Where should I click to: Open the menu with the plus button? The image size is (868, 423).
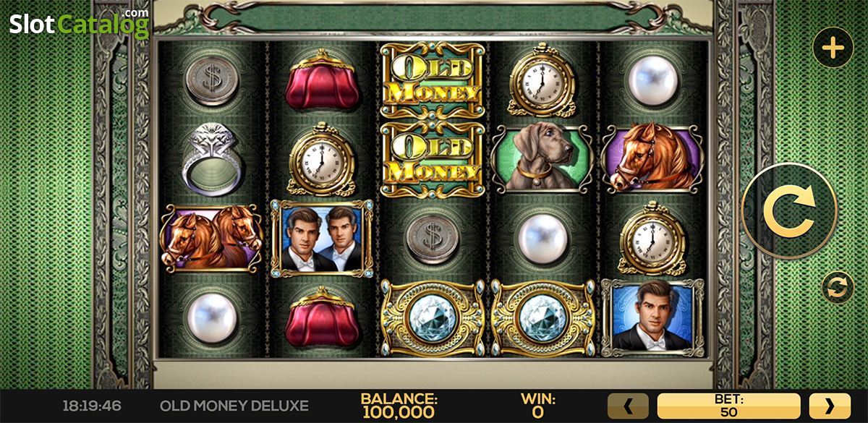point(833,48)
